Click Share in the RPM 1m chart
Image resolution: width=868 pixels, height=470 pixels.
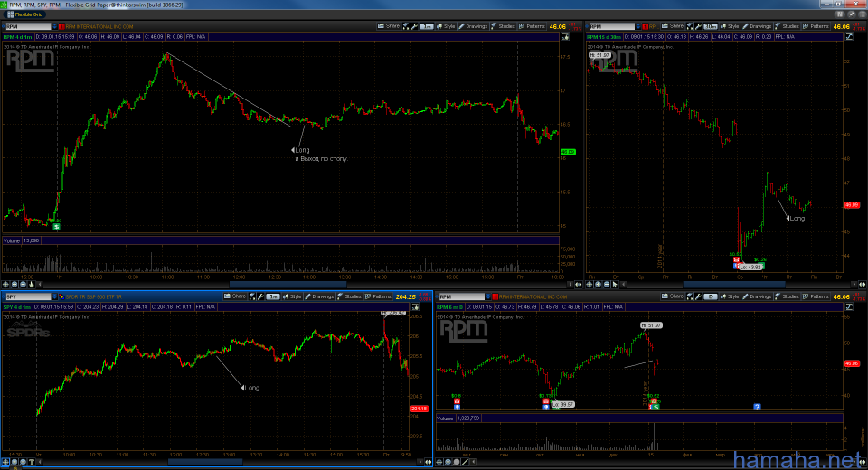coord(389,26)
